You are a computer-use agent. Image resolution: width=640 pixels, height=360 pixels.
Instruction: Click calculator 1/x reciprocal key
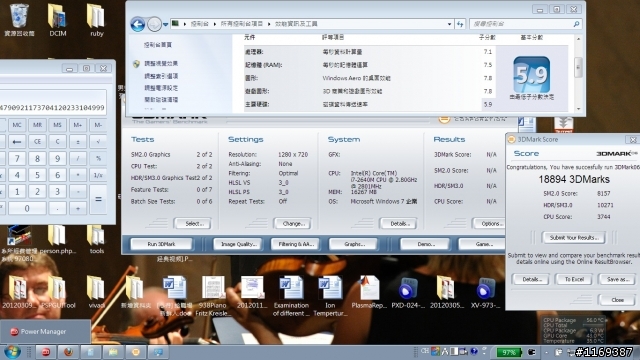98,175
